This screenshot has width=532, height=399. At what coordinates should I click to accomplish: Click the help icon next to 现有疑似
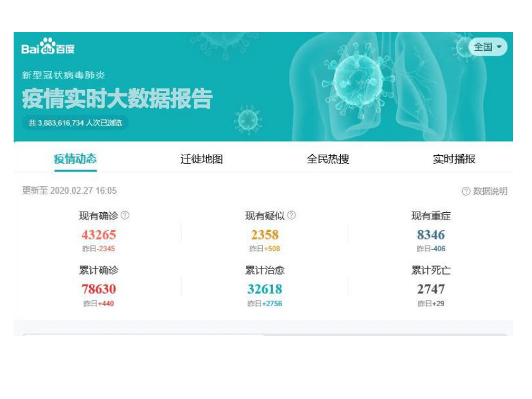coord(291,215)
